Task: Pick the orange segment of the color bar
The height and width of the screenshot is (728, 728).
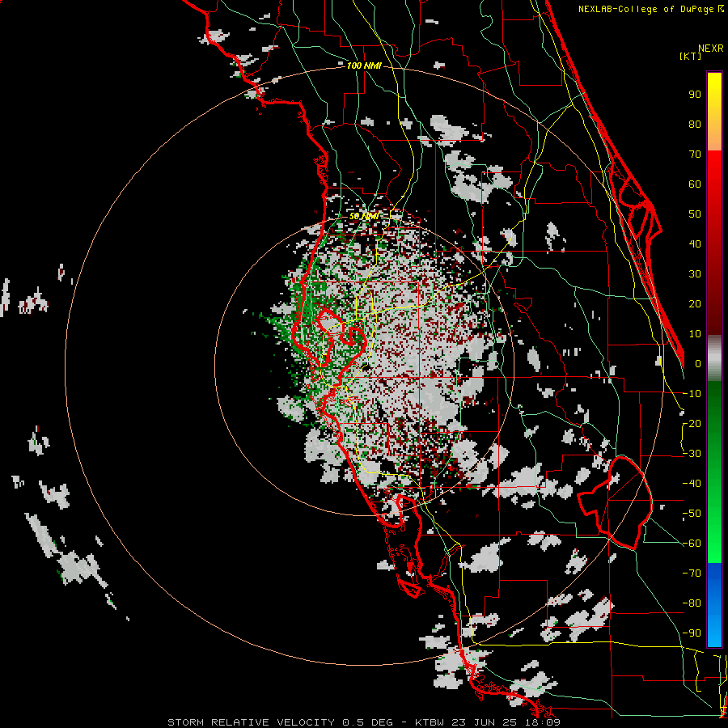Action: pos(714,137)
